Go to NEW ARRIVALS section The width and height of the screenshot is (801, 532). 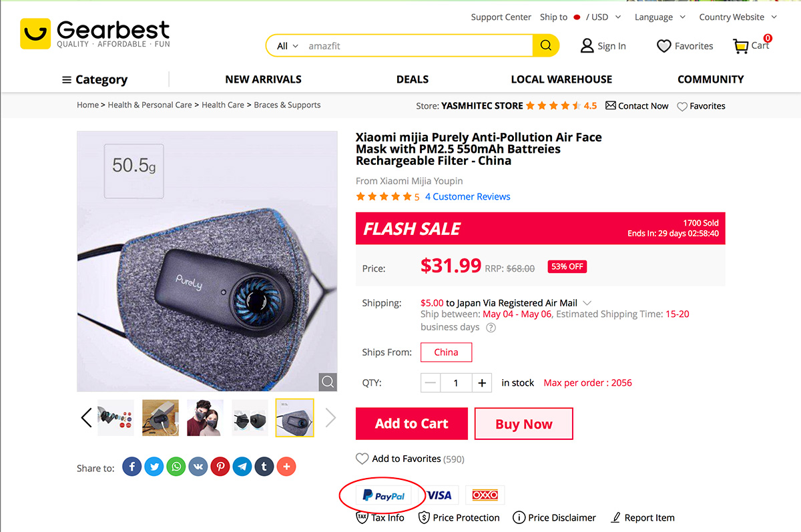pyautogui.click(x=263, y=79)
